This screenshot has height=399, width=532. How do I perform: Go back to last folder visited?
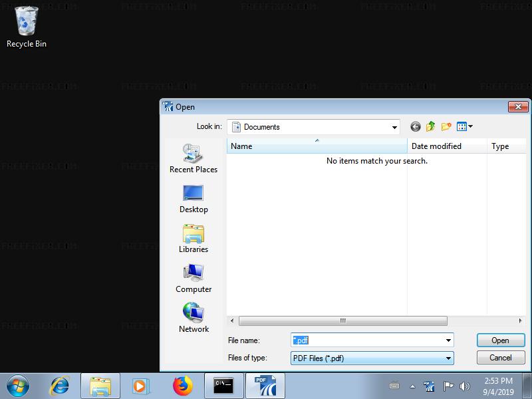click(415, 126)
